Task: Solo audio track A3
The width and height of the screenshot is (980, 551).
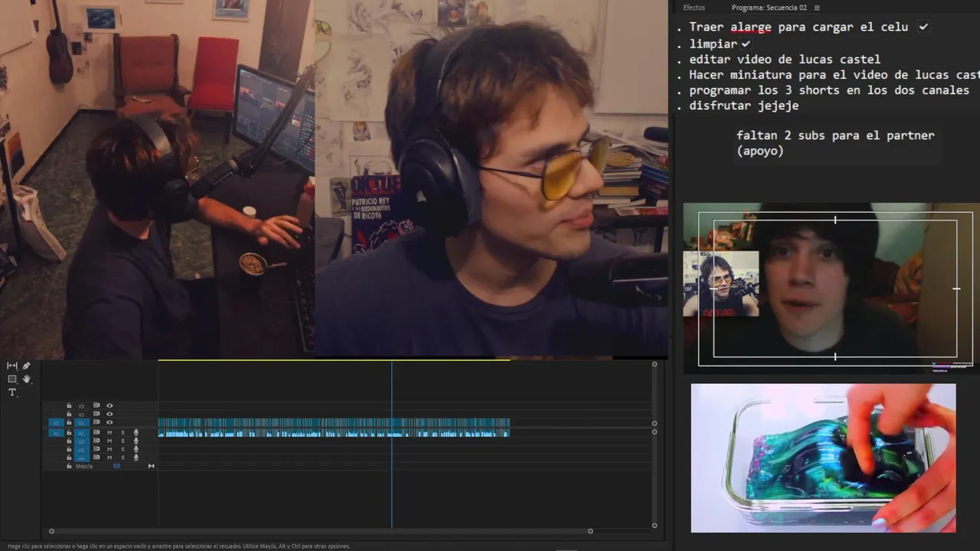Action: pyautogui.click(x=122, y=449)
